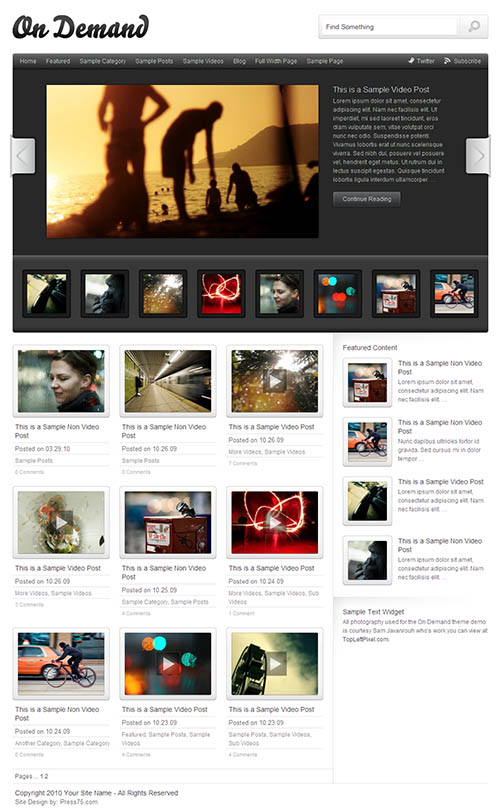This screenshot has height=808, width=500.
Task: Play the ferris wheel video post
Action: pos(275,664)
